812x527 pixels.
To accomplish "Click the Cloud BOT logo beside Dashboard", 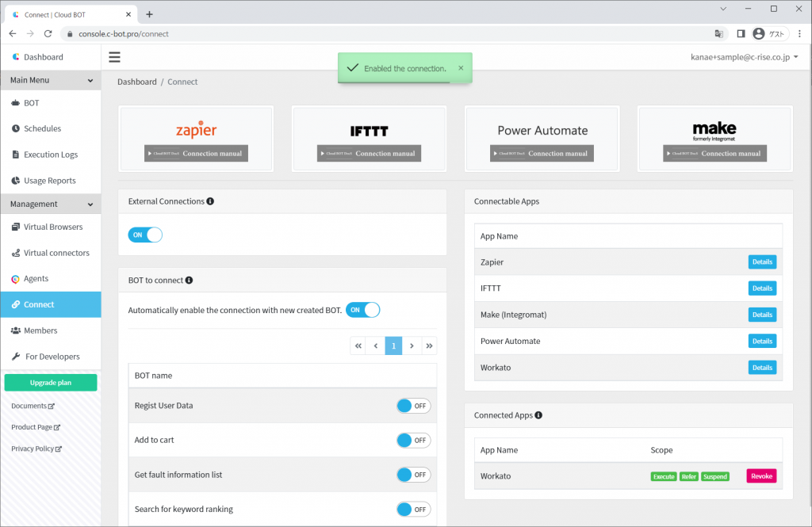I will 16,57.
